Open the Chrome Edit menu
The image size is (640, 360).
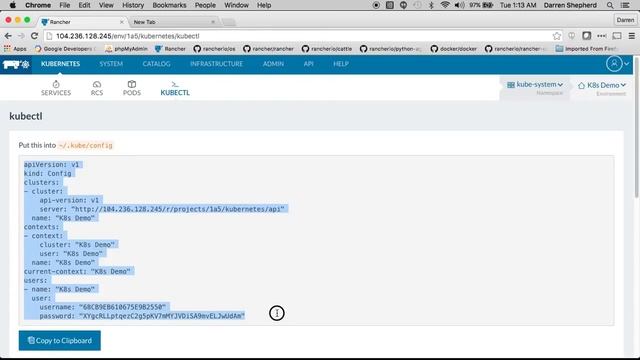84,5
